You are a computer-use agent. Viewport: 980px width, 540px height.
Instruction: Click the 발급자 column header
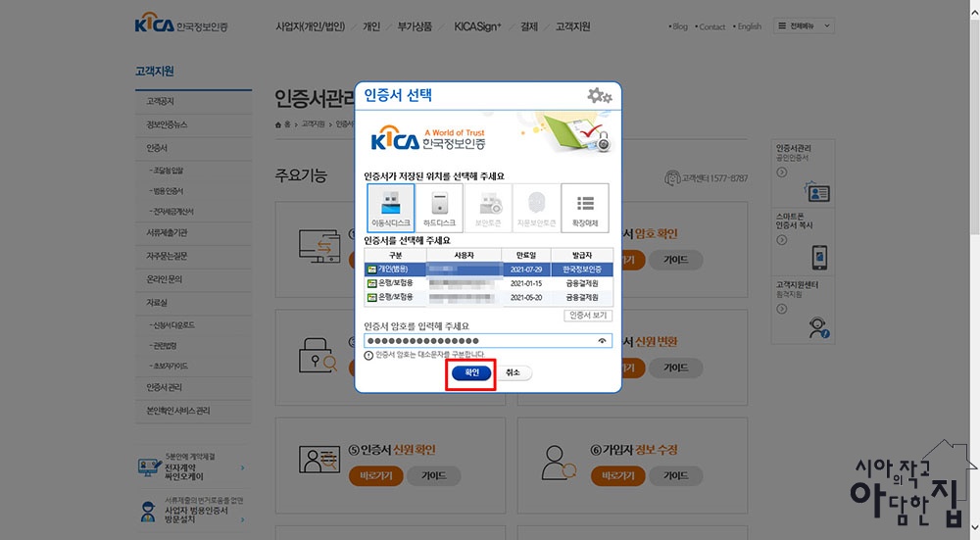pos(582,255)
